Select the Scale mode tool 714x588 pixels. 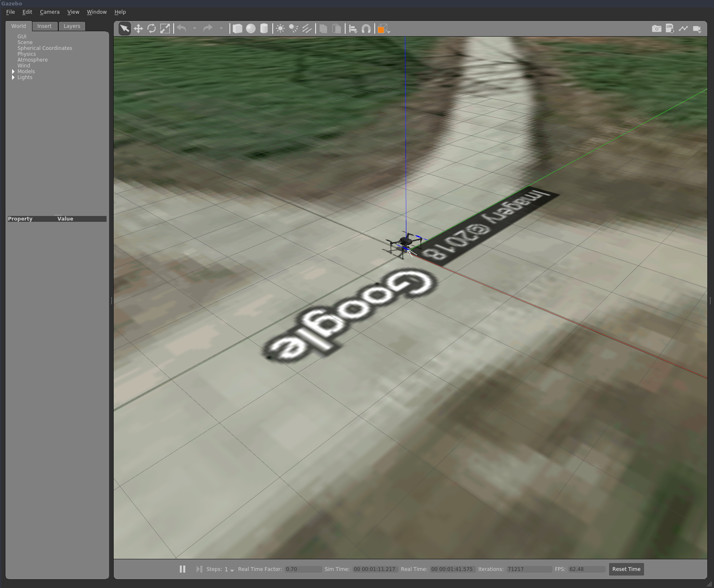tap(165, 29)
